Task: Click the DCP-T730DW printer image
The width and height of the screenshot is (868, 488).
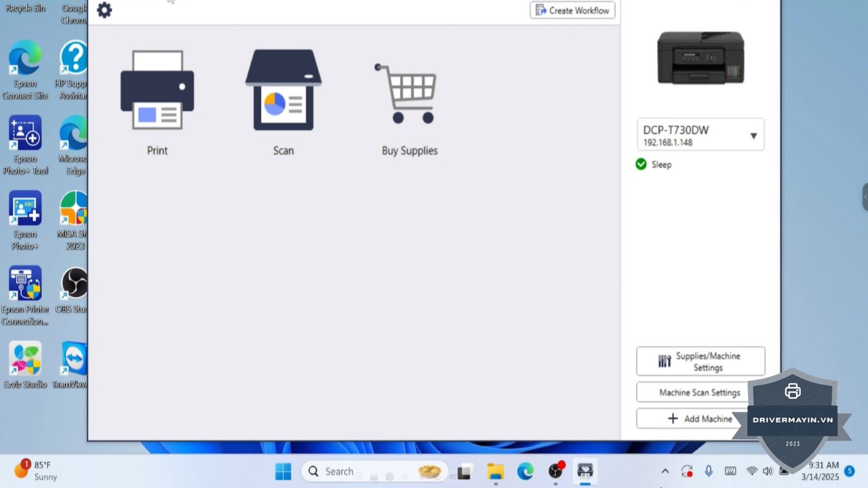Action: point(701,58)
